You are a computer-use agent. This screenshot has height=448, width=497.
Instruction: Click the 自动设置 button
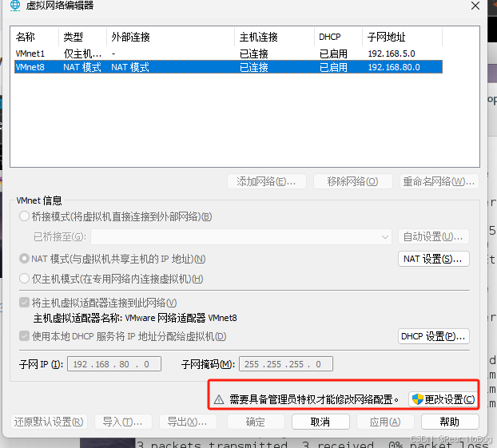click(434, 236)
